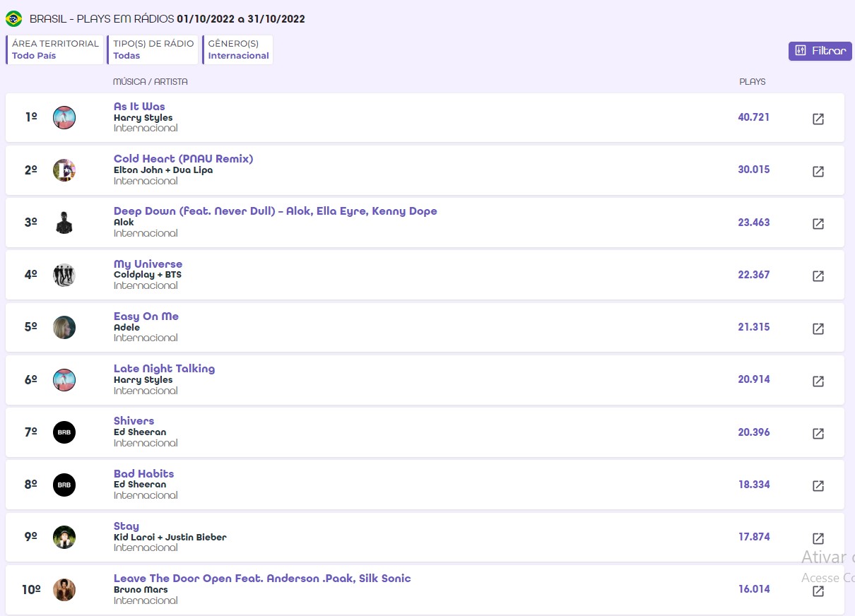
Task: Click artist name Kid Laroi + Justin Bieber
Action: coord(170,537)
